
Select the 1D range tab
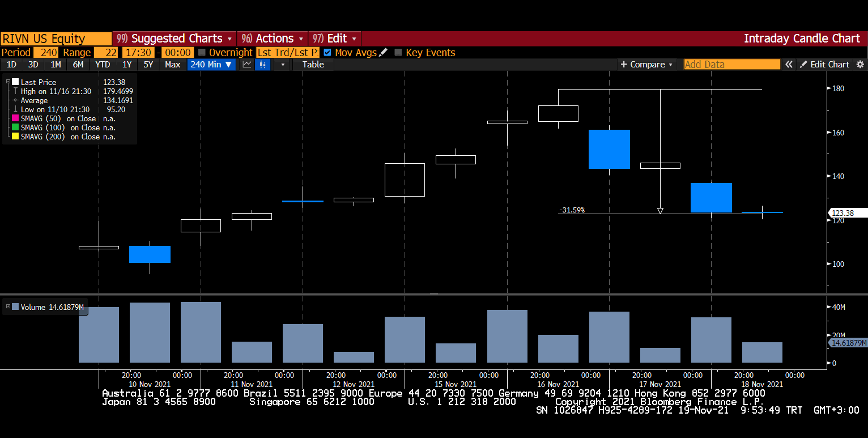point(11,65)
